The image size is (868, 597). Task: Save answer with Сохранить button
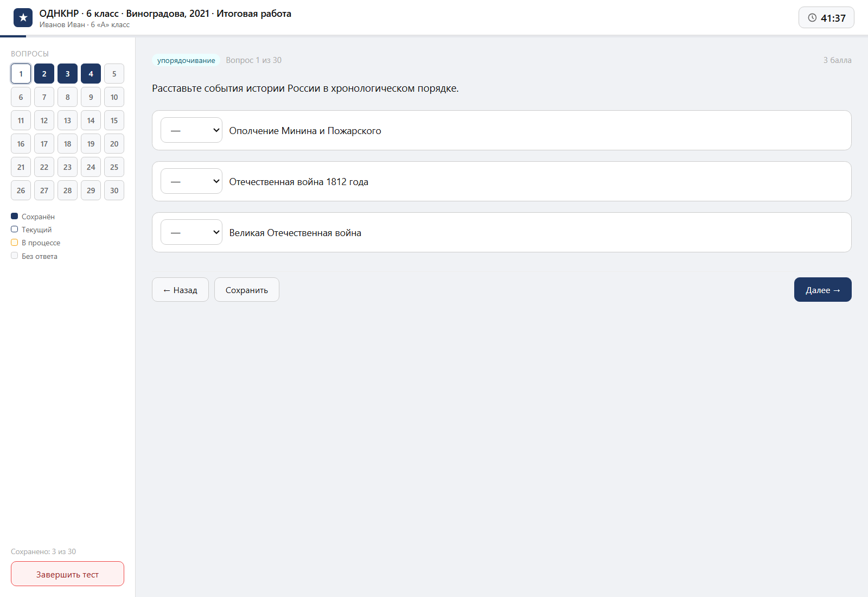247,290
